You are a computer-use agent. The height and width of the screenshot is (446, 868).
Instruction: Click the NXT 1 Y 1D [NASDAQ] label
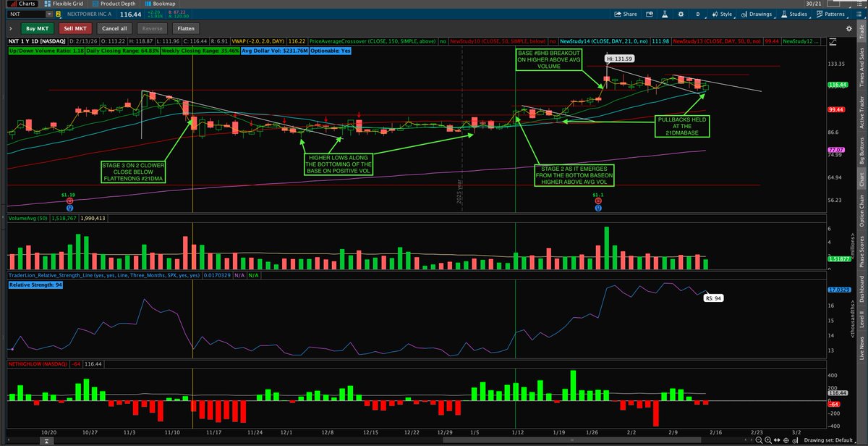pos(37,41)
